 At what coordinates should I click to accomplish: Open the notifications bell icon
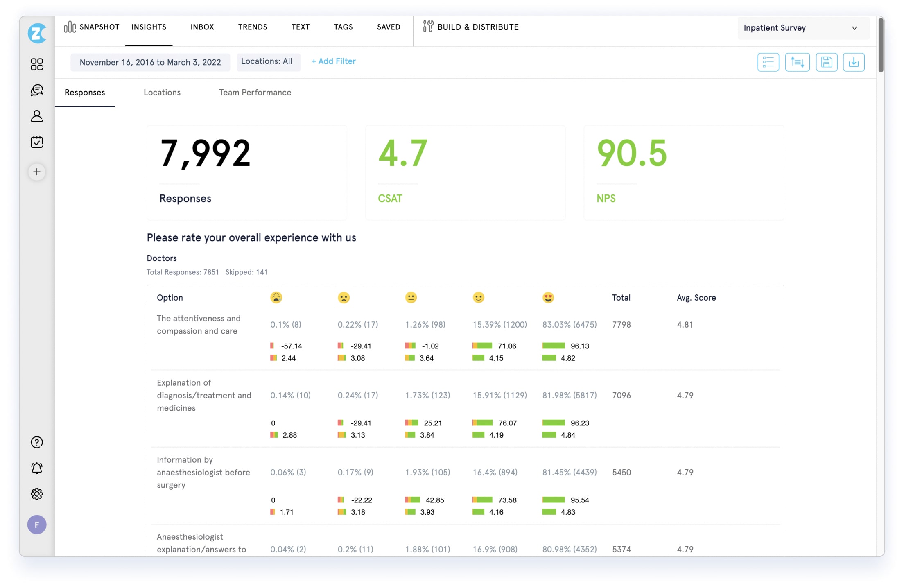tap(37, 468)
